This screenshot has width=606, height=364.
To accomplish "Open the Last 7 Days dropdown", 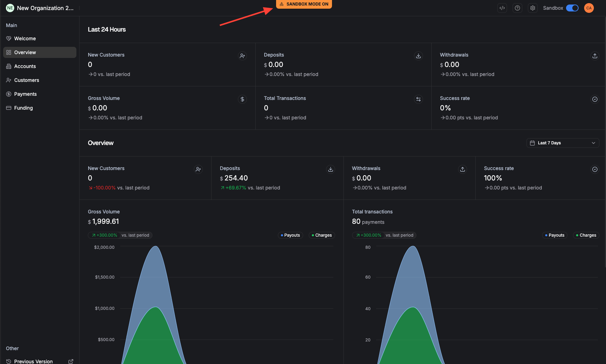I will tap(563, 143).
